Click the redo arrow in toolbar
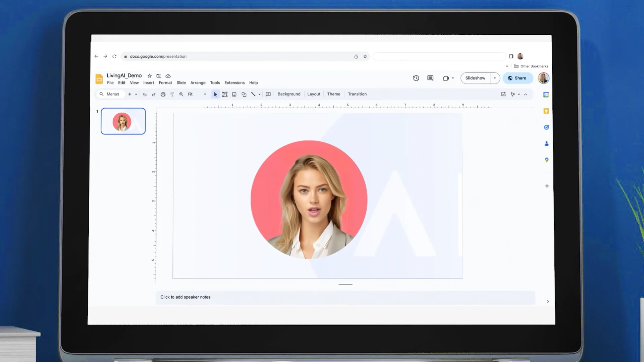 point(154,95)
